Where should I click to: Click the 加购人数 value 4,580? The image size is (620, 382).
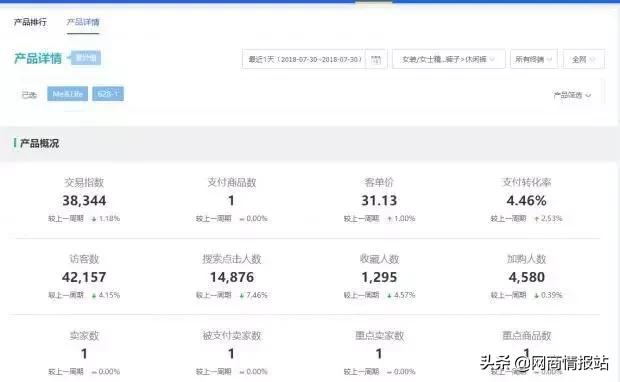(x=527, y=277)
